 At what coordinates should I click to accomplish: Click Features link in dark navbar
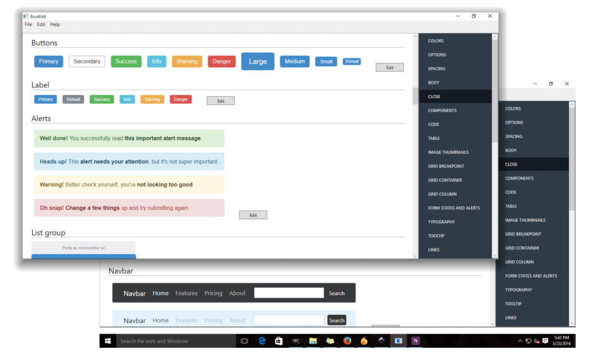coord(186,293)
